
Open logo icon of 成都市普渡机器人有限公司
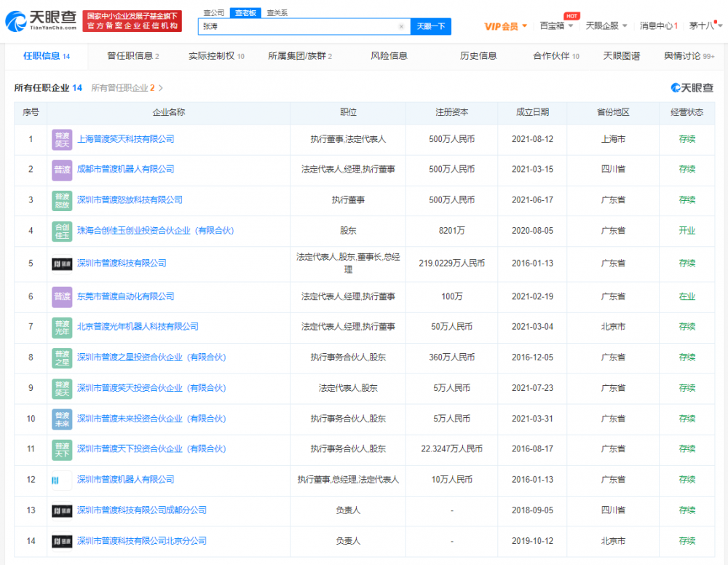click(62, 170)
